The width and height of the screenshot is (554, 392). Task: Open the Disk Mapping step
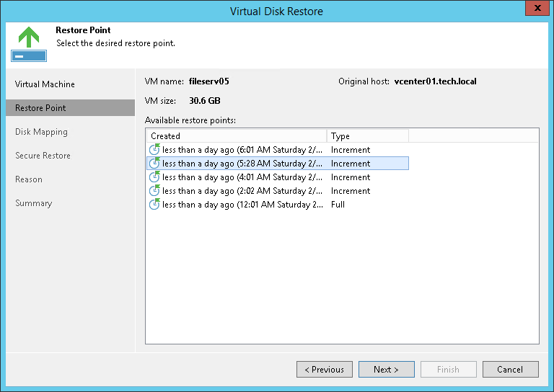(41, 132)
